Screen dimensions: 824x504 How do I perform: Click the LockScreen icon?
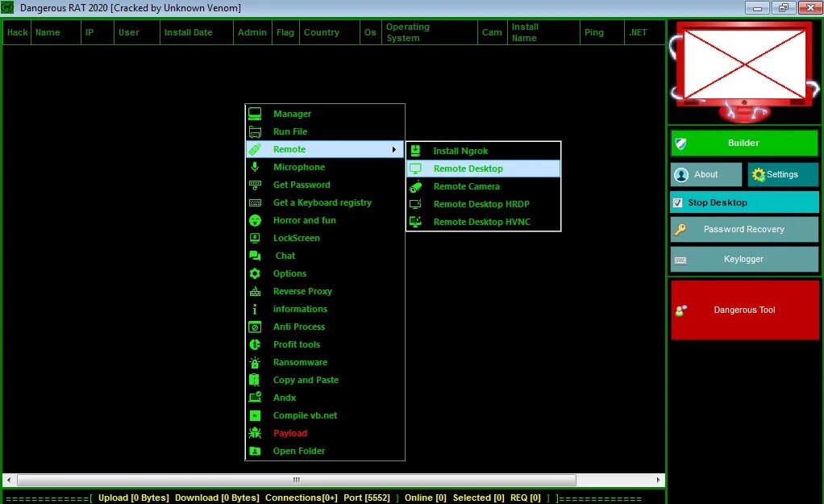point(255,238)
